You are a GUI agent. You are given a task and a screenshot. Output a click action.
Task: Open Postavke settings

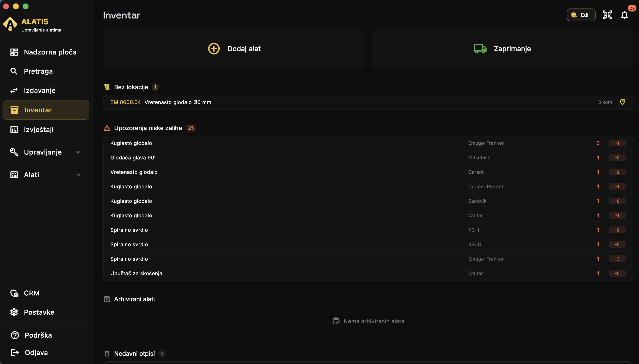click(x=46, y=312)
